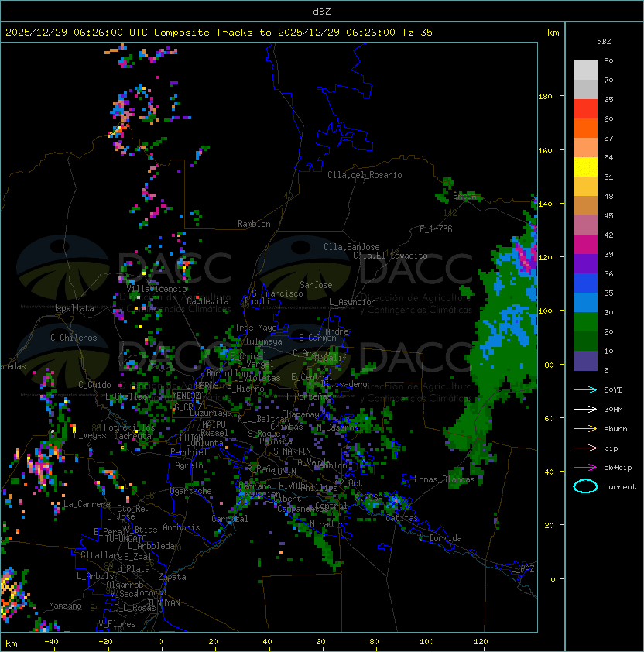
Task: Click the 'V_Flores' map label
Action: click(x=117, y=624)
